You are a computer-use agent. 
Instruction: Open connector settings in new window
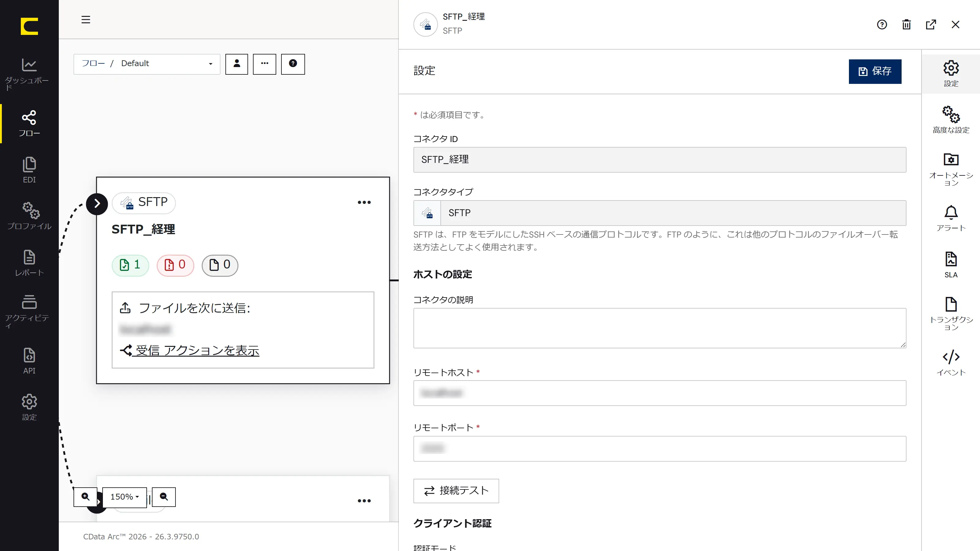(x=931, y=25)
